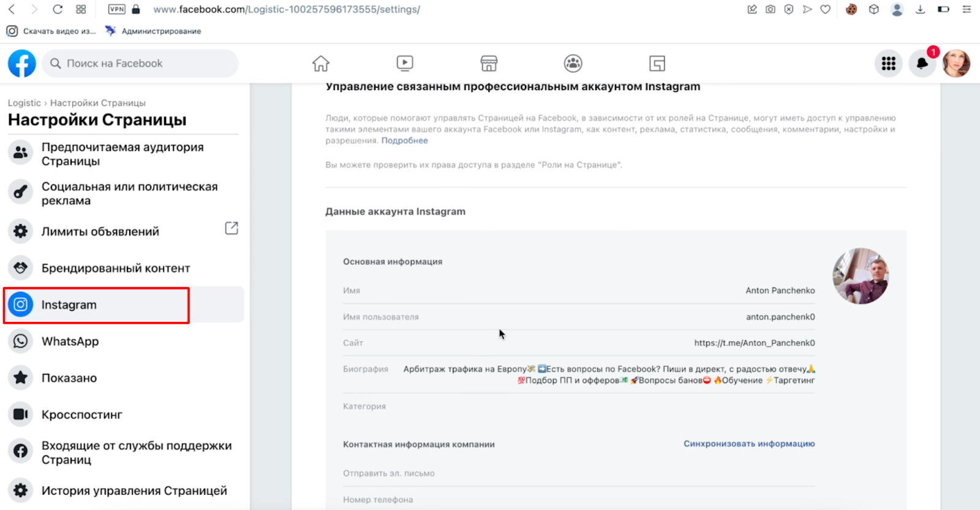980x510 pixels.
Task: Click the battery saver icon
Action: 943,9
